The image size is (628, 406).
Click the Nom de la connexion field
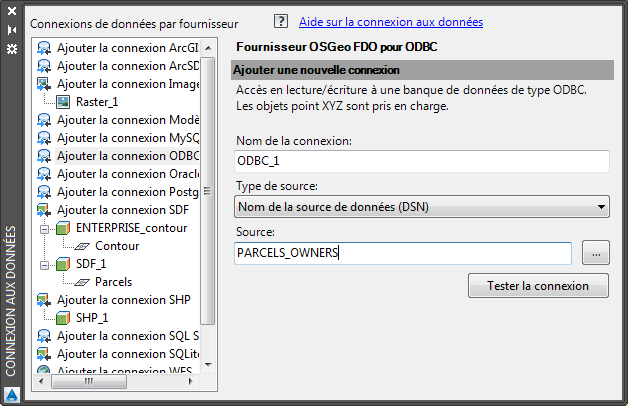[x=421, y=161]
